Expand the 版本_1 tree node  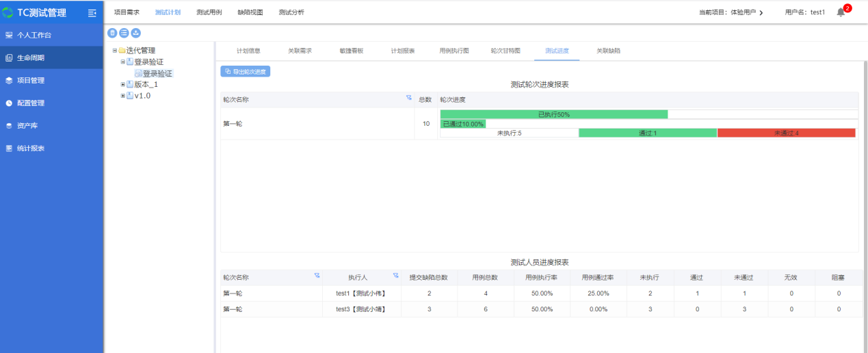click(x=122, y=85)
